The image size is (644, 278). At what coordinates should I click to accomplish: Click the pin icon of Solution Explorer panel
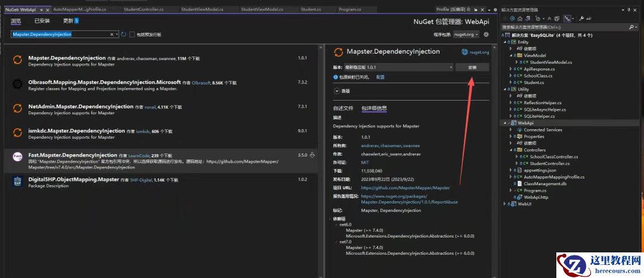click(x=630, y=10)
